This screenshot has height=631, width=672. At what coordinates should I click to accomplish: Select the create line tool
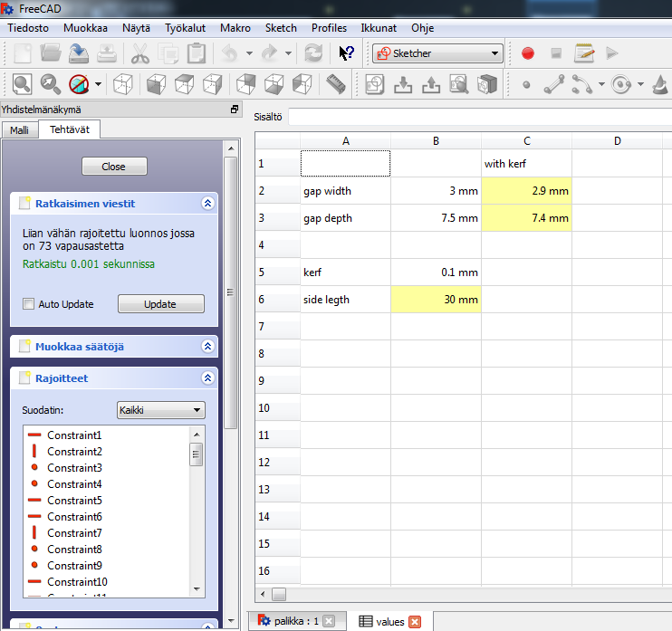point(554,84)
